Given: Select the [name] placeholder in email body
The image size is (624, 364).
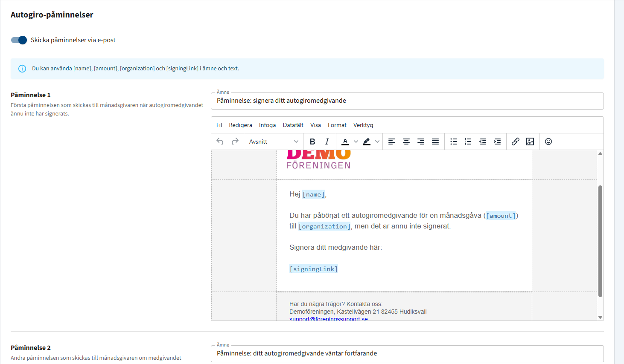Looking at the screenshot, I should tap(314, 194).
